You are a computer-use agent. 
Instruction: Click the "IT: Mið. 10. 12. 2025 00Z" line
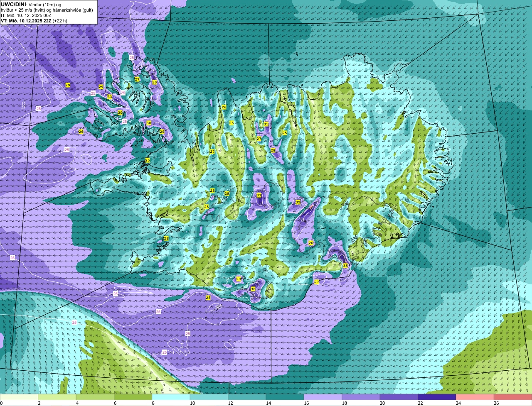25,15
